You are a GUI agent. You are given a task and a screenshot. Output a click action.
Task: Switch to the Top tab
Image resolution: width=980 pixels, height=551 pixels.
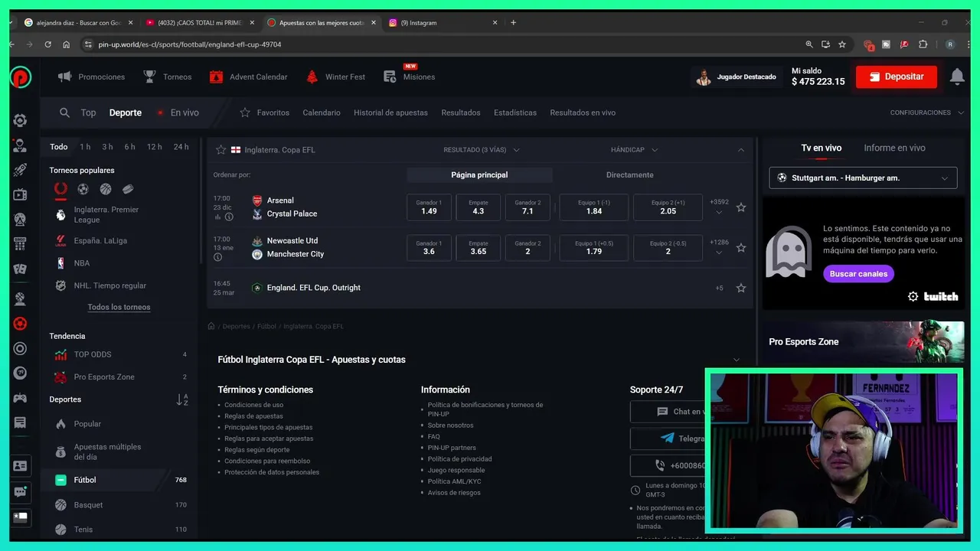click(x=89, y=112)
